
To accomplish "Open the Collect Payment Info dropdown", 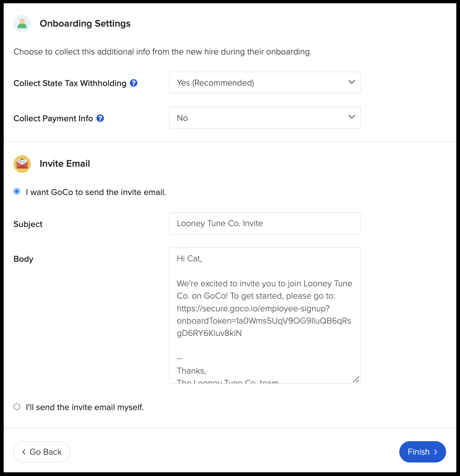I will (265, 118).
